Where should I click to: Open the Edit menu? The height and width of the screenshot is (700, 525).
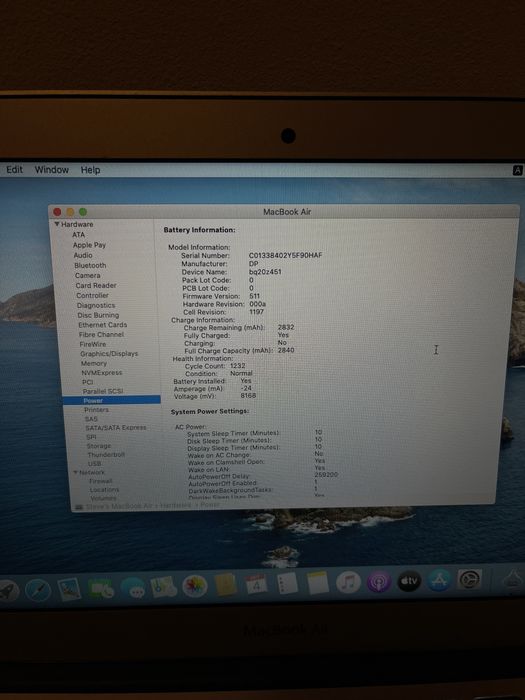(x=14, y=170)
